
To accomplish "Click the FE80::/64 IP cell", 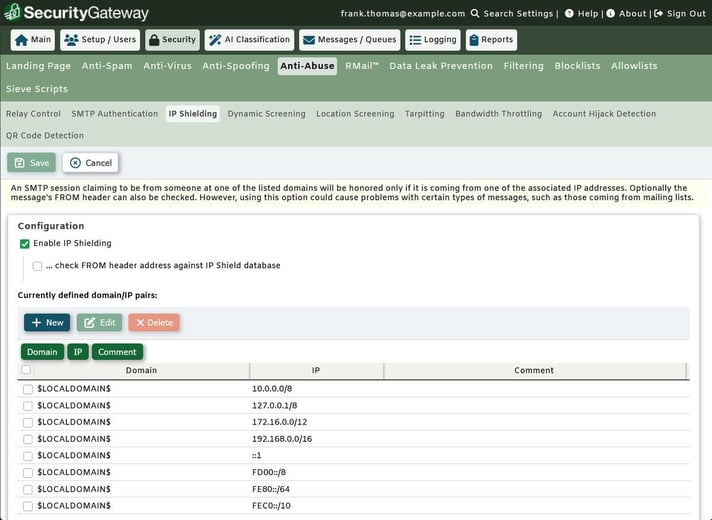I will pos(271,489).
